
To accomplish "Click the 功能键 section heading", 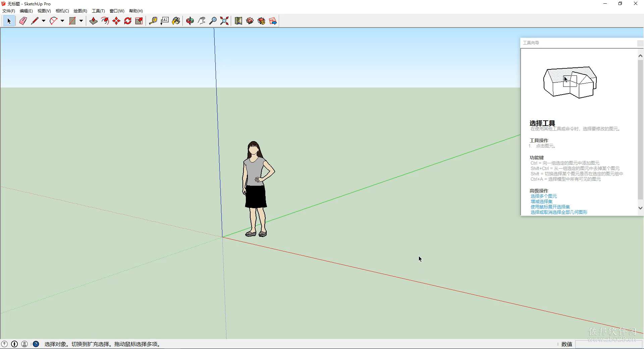I will pyautogui.click(x=537, y=158).
